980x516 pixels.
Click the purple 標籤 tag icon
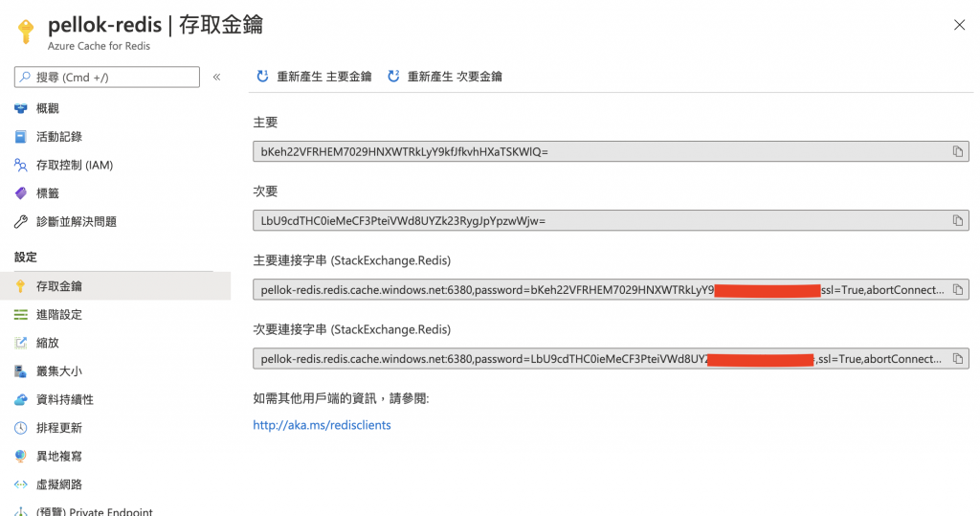(x=21, y=193)
